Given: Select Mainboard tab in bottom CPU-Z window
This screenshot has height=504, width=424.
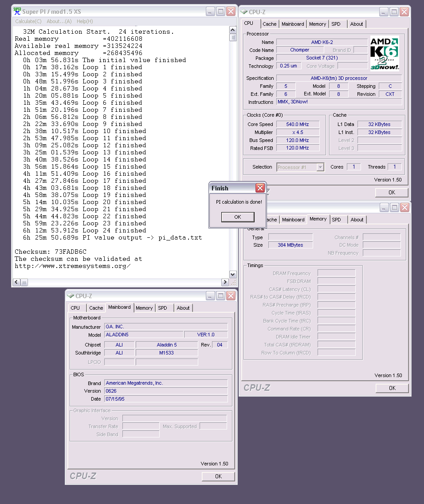Looking at the screenshot, I should (x=119, y=307).
